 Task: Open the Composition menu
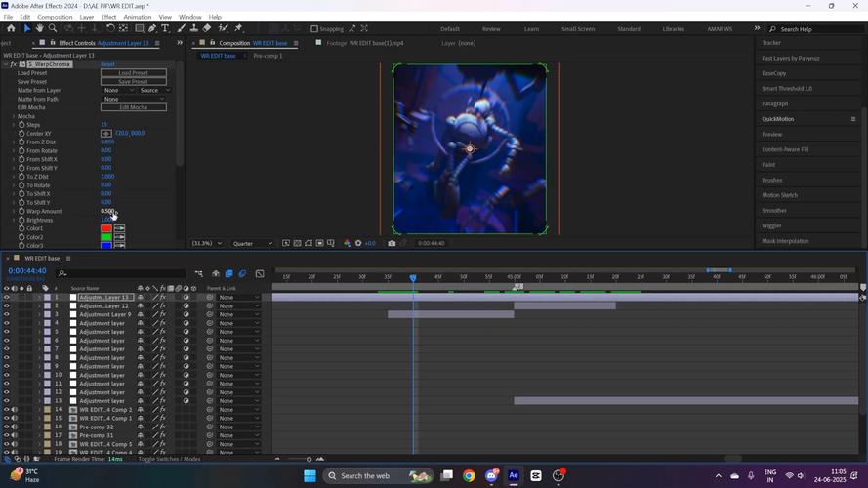55,18
